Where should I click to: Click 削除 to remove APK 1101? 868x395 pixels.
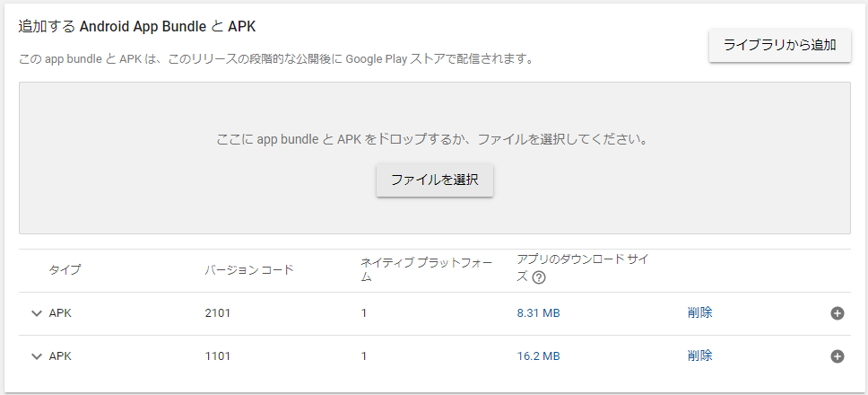click(x=700, y=356)
